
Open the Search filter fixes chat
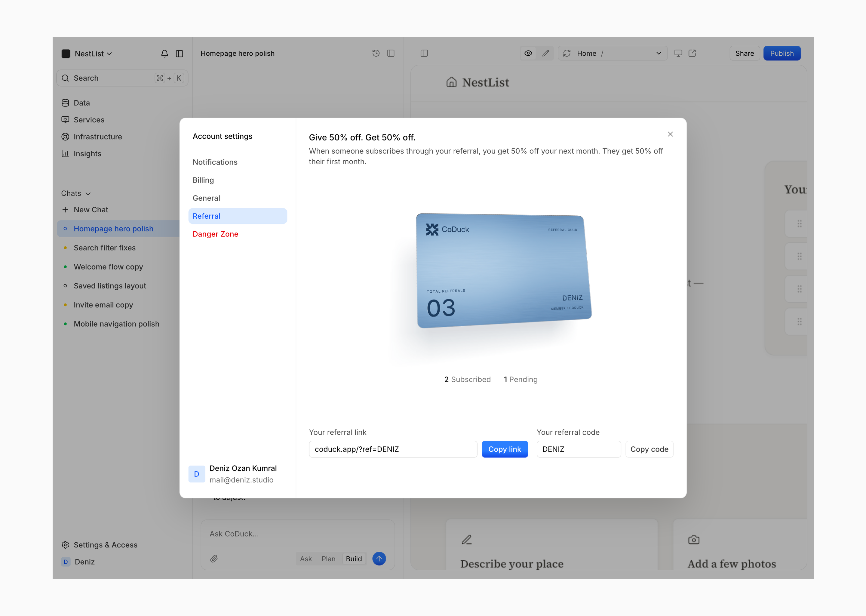118,248
